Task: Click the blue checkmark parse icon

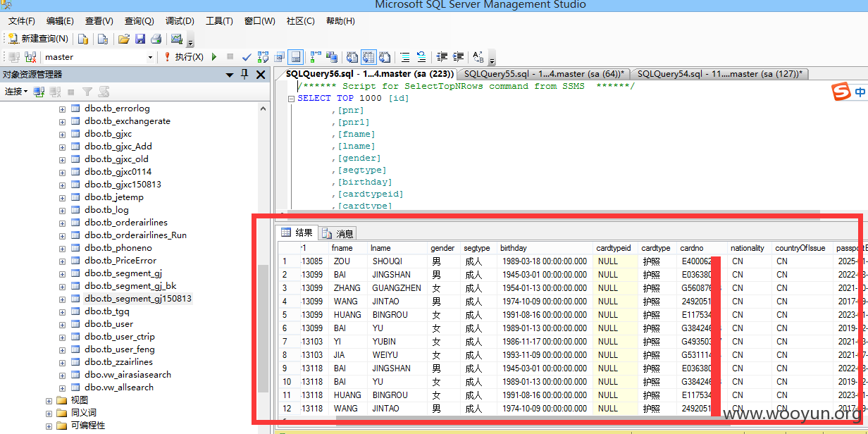Action: (247, 57)
